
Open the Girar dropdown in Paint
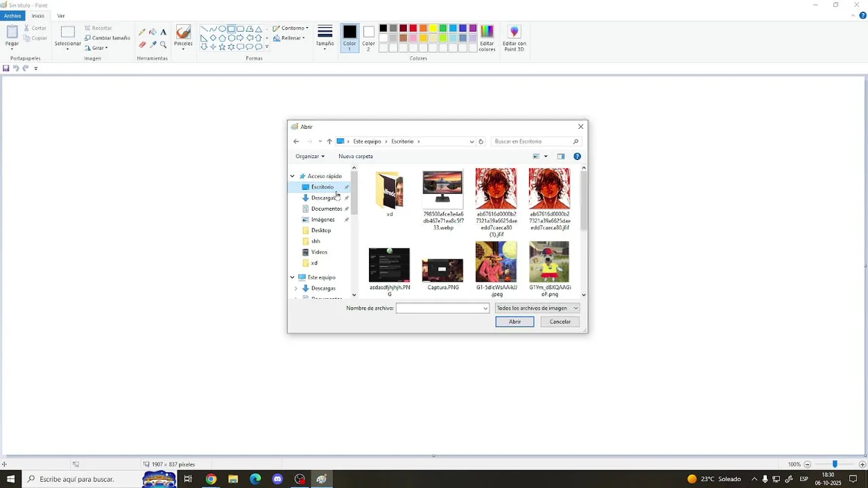[96, 48]
